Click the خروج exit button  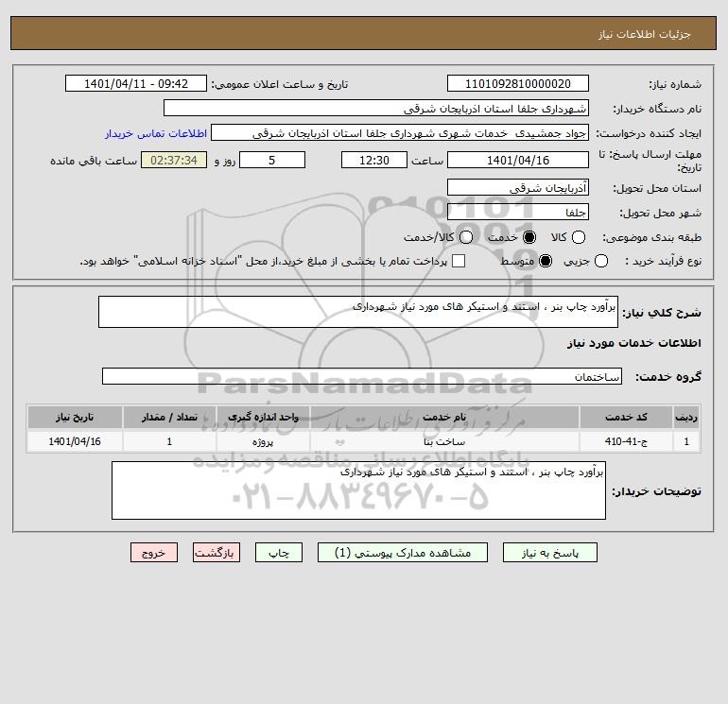coord(154,553)
